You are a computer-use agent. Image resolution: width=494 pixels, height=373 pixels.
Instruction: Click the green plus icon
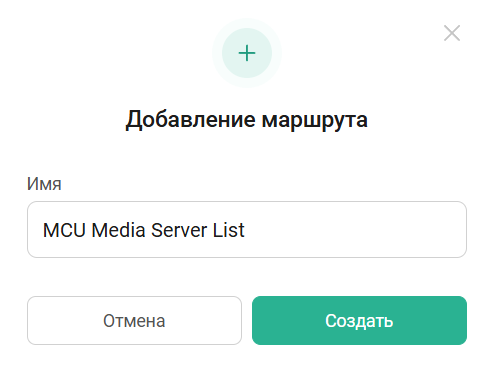pos(247,53)
